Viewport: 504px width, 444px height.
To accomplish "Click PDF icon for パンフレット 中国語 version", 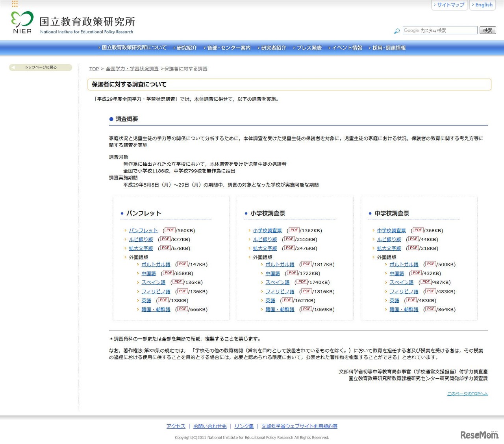I will click(168, 273).
